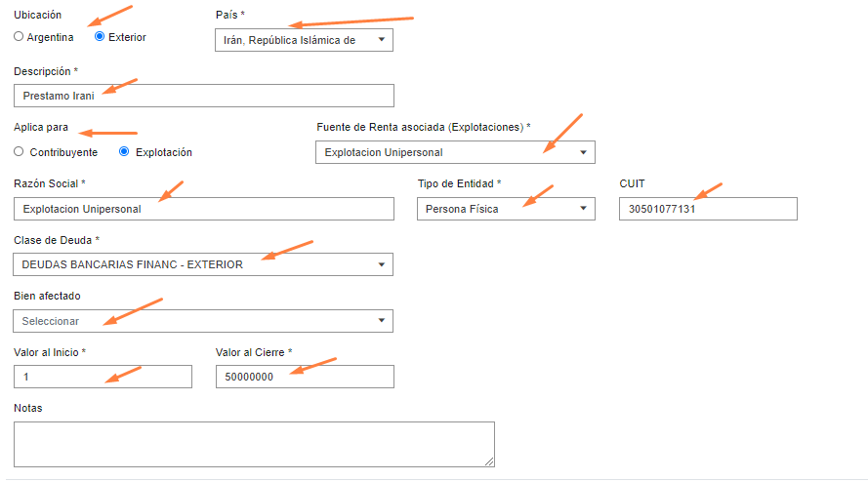Expand the Clase de Deuda dropdown

pos(203,264)
